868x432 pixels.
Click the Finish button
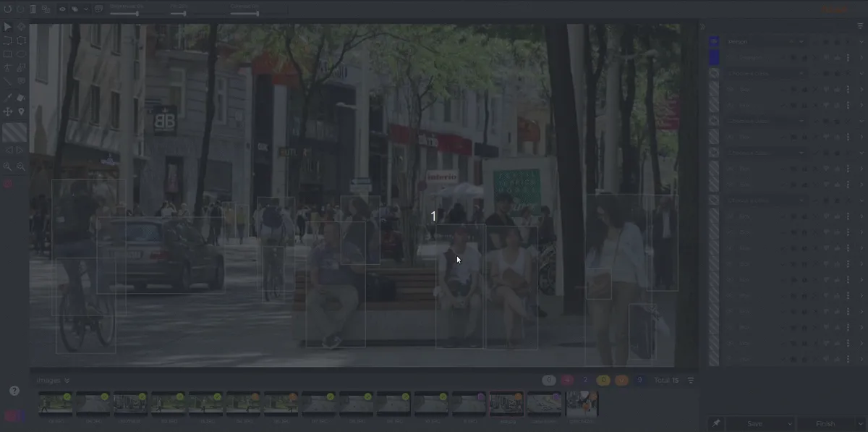point(825,423)
